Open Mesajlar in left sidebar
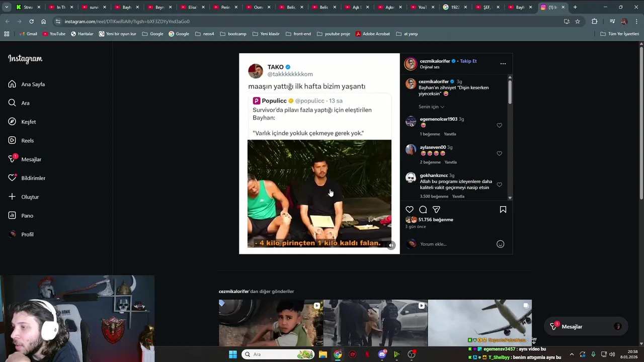The height and width of the screenshot is (362, 644). tap(25, 159)
